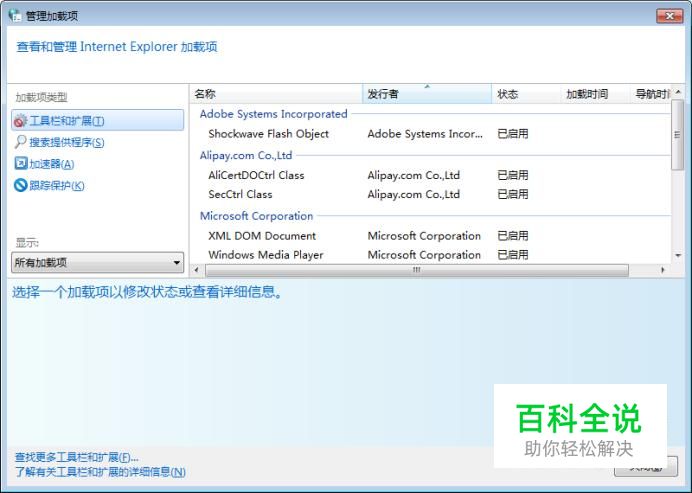Viewport: 692px width, 493px height.
Task: Click Microsoft Corporation publisher of Windows Media Player
Action: point(424,255)
